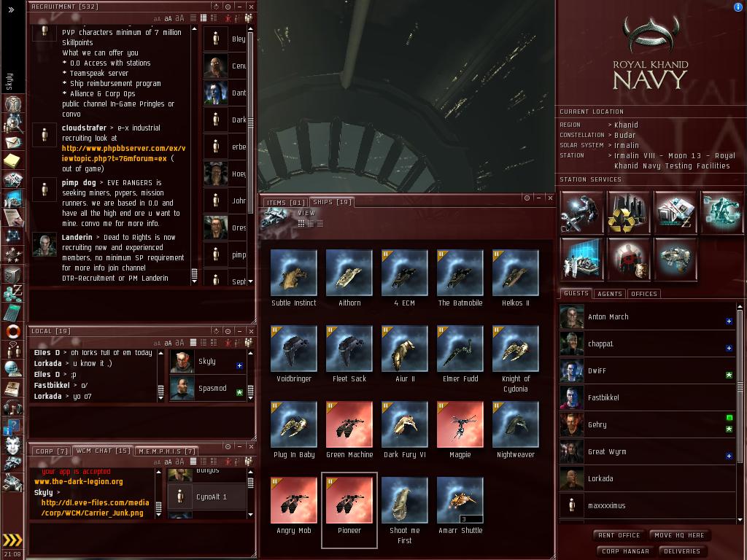This screenshot has width=747, height=560.
Task: Open the Bounty Office badge service icon
Action: 628,259
